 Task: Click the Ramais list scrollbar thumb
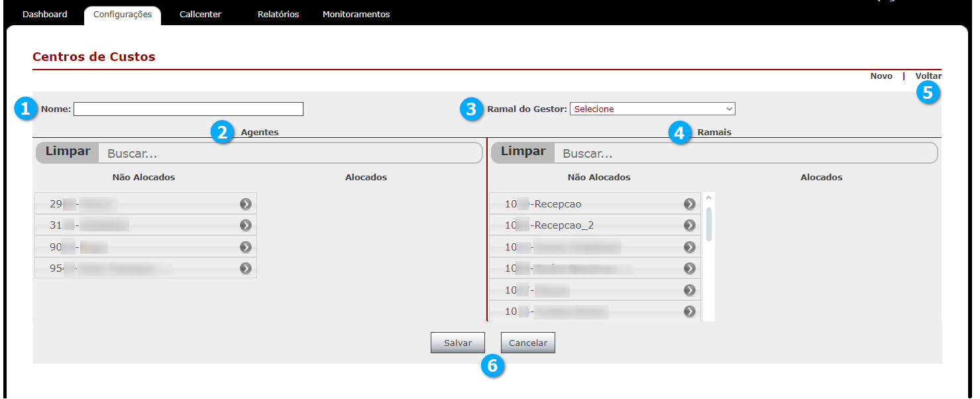click(708, 224)
